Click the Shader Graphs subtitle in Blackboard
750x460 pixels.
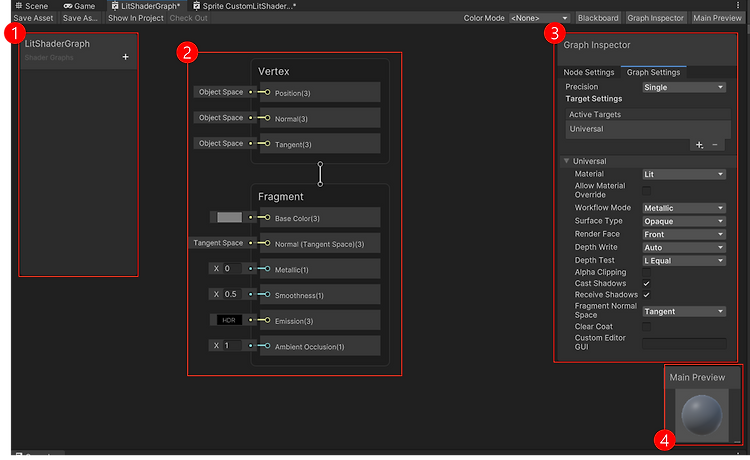click(49, 57)
